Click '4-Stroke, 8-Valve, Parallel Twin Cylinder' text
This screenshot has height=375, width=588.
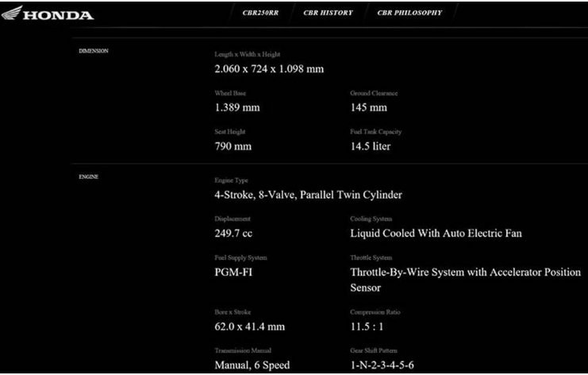pos(308,195)
